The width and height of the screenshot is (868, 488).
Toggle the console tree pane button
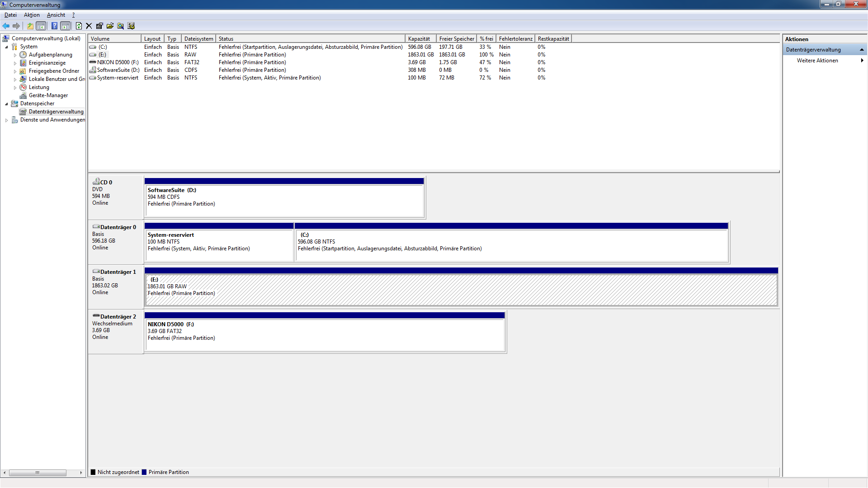[41, 26]
